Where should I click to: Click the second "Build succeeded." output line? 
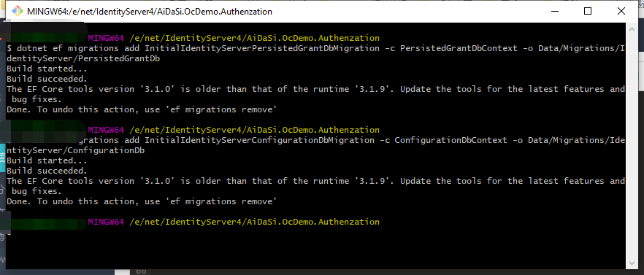pos(47,171)
